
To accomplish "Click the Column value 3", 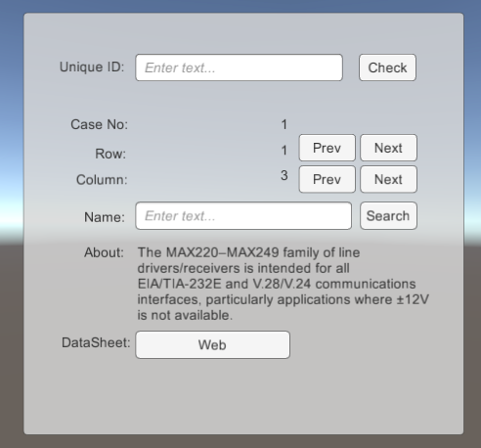I will tap(284, 176).
